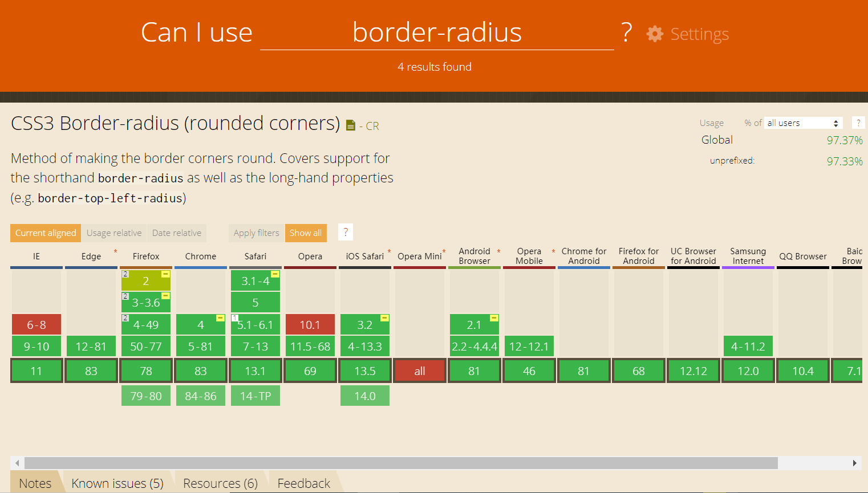Image resolution: width=868 pixels, height=493 pixels.
Task: Click the Opera Mini all cell
Action: point(420,371)
